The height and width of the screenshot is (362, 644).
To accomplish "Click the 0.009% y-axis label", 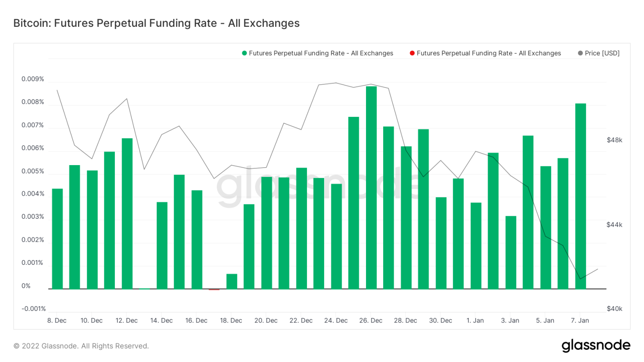I will tap(33, 79).
